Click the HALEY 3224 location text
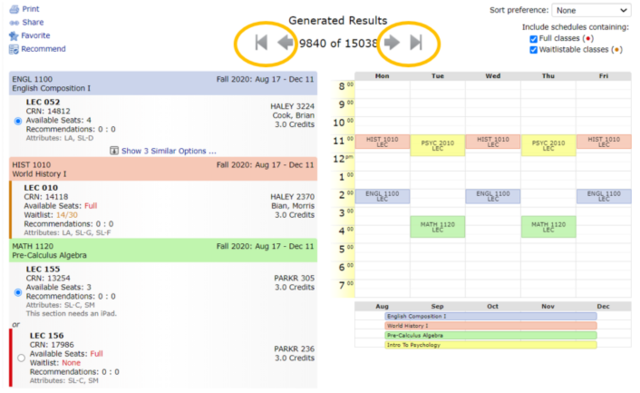Image resolution: width=640 pixels, height=393 pixels. (292, 107)
